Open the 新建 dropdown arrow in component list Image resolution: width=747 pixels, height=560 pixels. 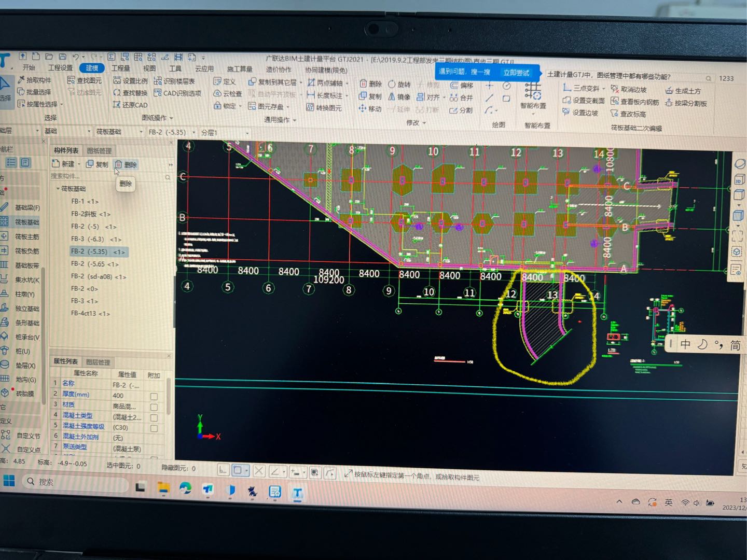(x=79, y=164)
